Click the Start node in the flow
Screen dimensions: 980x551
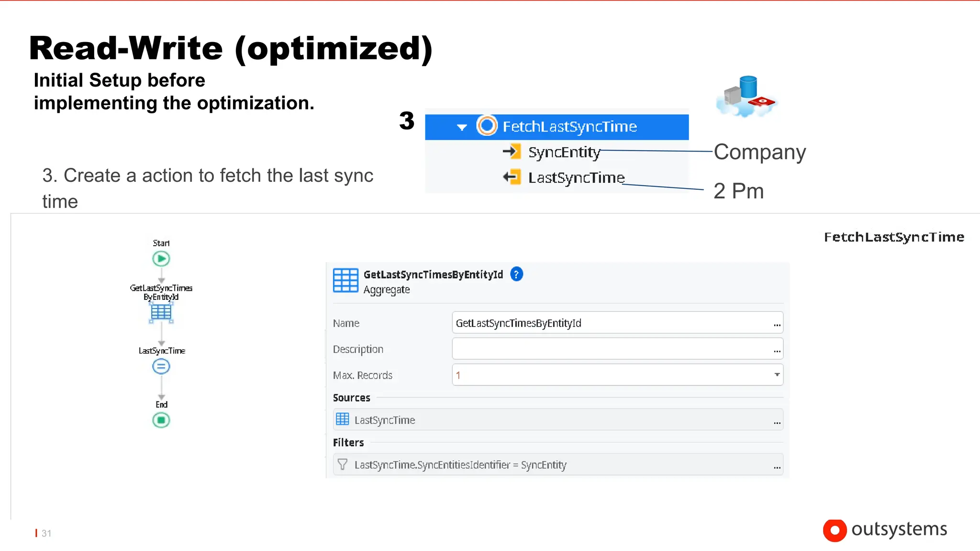[x=161, y=259]
